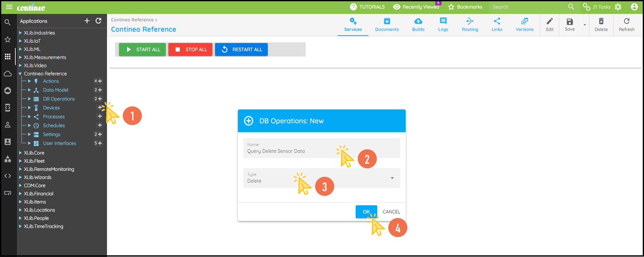Open the user account profile icon
The image size is (644, 257).
pos(634,7)
